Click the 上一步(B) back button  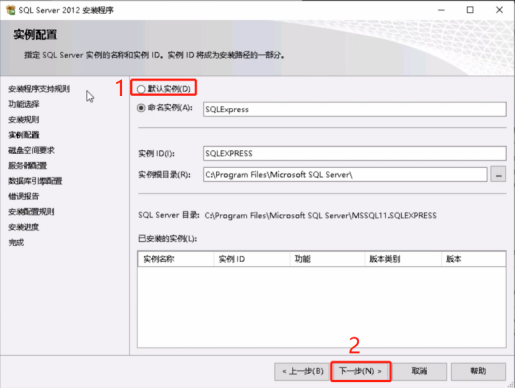[303, 371]
